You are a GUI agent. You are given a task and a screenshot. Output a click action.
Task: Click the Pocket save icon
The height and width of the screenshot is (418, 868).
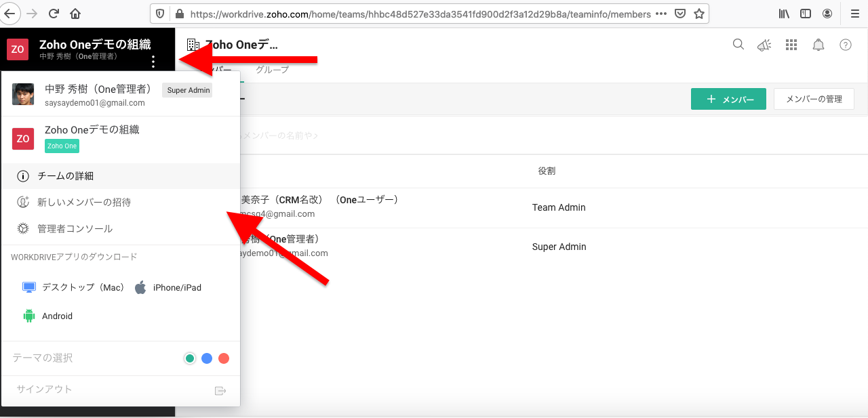click(680, 14)
